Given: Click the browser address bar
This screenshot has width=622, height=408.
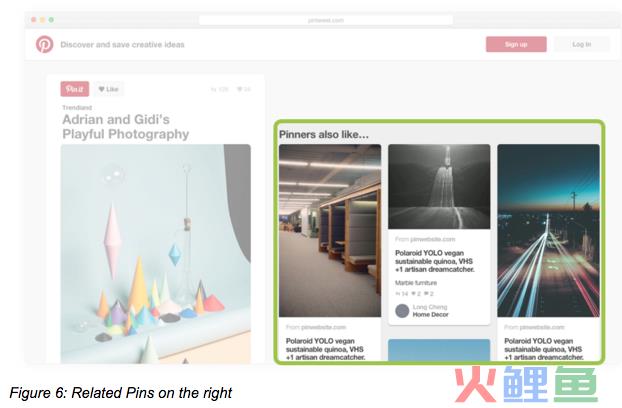Looking at the screenshot, I should (326, 20).
